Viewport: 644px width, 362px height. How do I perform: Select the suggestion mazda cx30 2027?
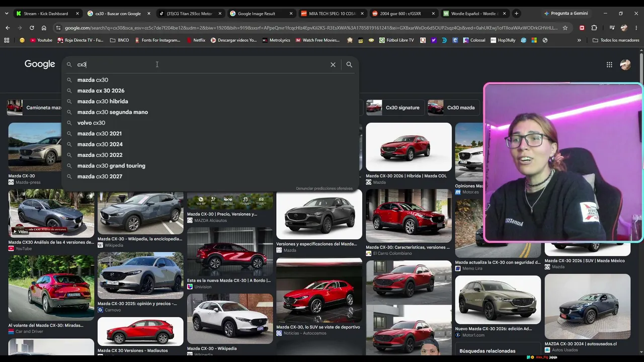(x=210, y=176)
